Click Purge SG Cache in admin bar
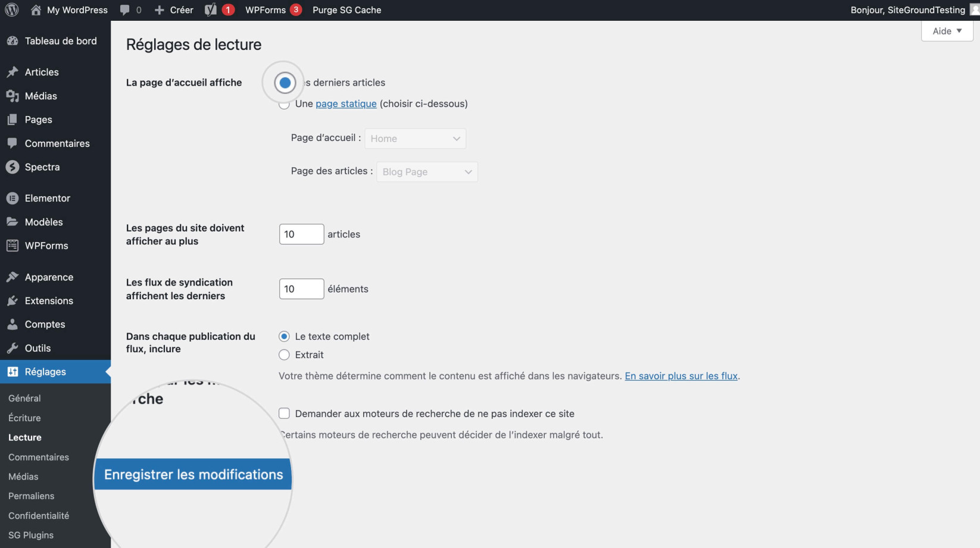The height and width of the screenshot is (548, 980). pyautogui.click(x=347, y=10)
